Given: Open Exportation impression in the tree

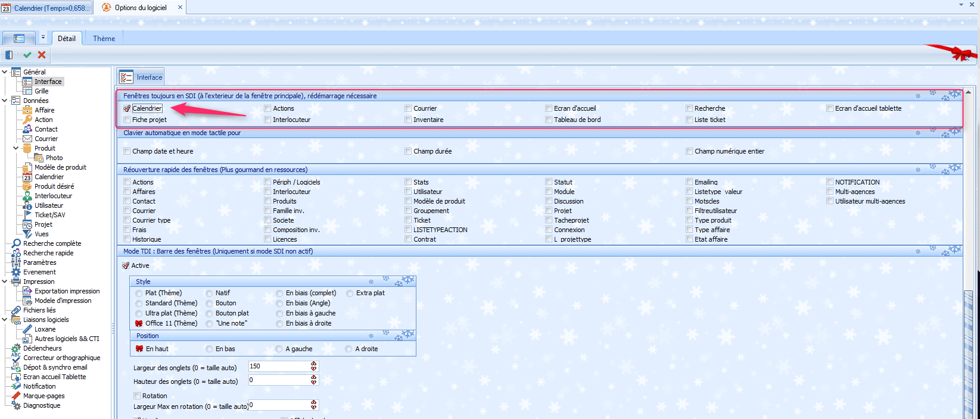Looking at the screenshot, I should [67, 291].
